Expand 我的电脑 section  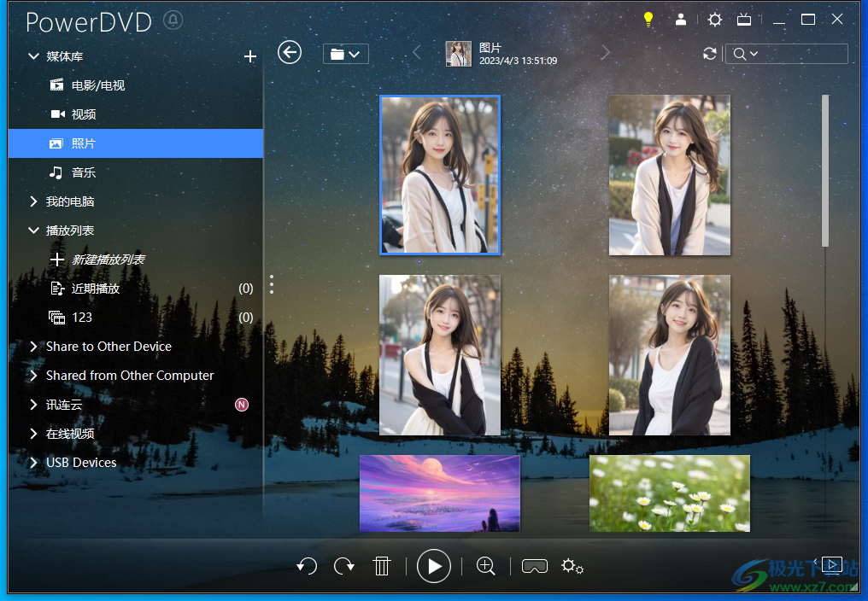pyautogui.click(x=33, y=201)
